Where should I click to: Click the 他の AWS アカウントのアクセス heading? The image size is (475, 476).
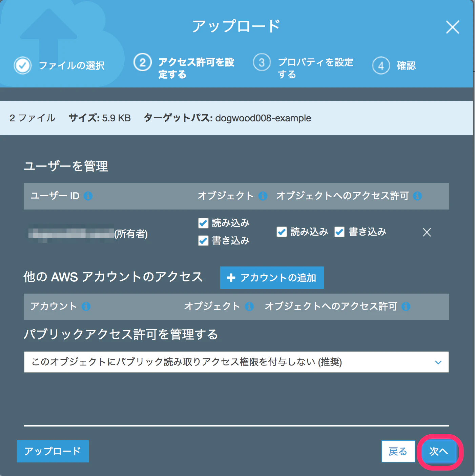point(113,277)
